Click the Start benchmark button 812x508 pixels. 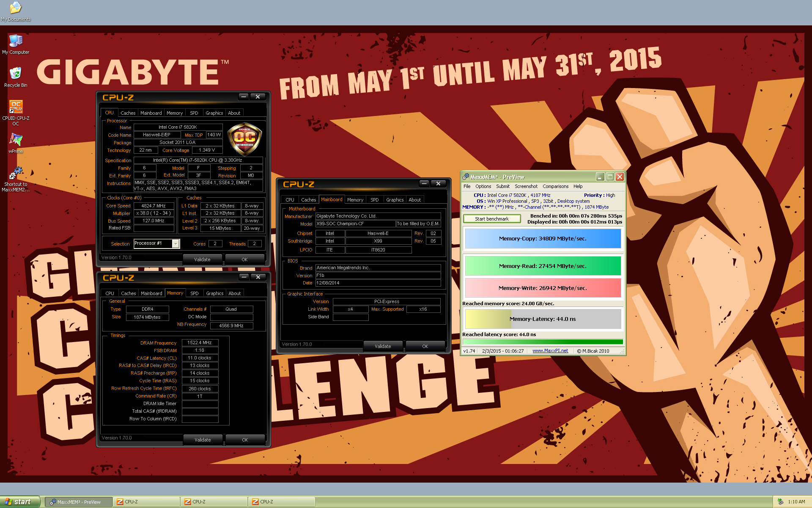[x=492, y=219]
